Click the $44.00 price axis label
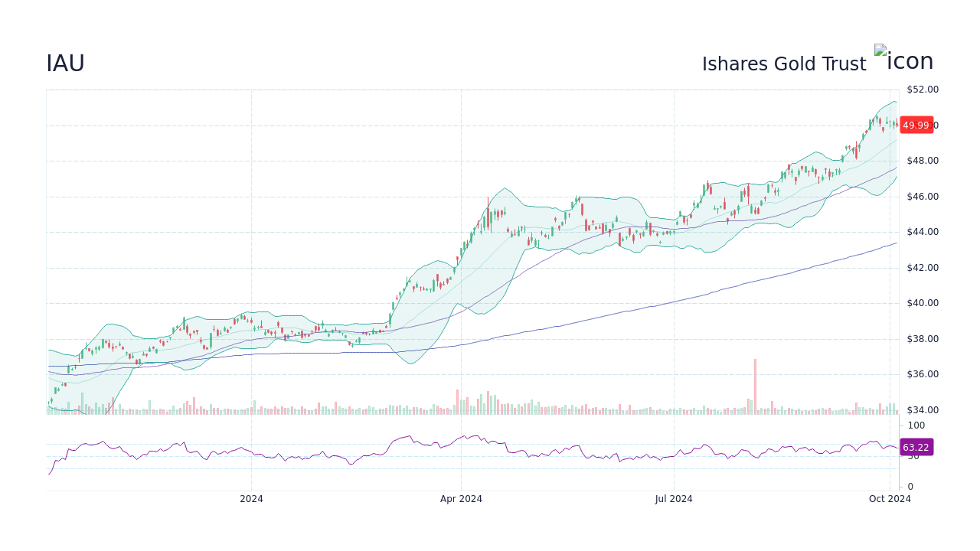This screenshot has width=980, height=551. (x=923, y=232)
